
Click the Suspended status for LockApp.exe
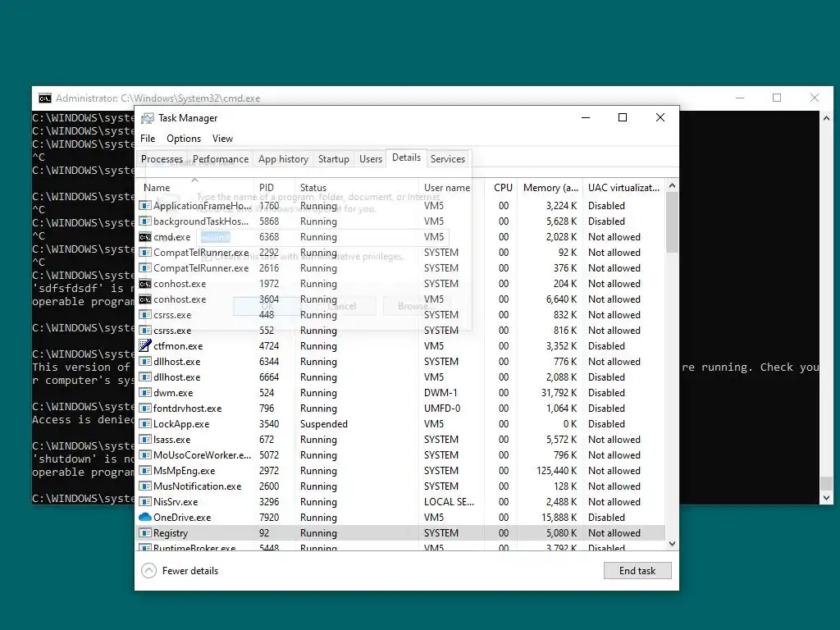(x=323, y=424)
